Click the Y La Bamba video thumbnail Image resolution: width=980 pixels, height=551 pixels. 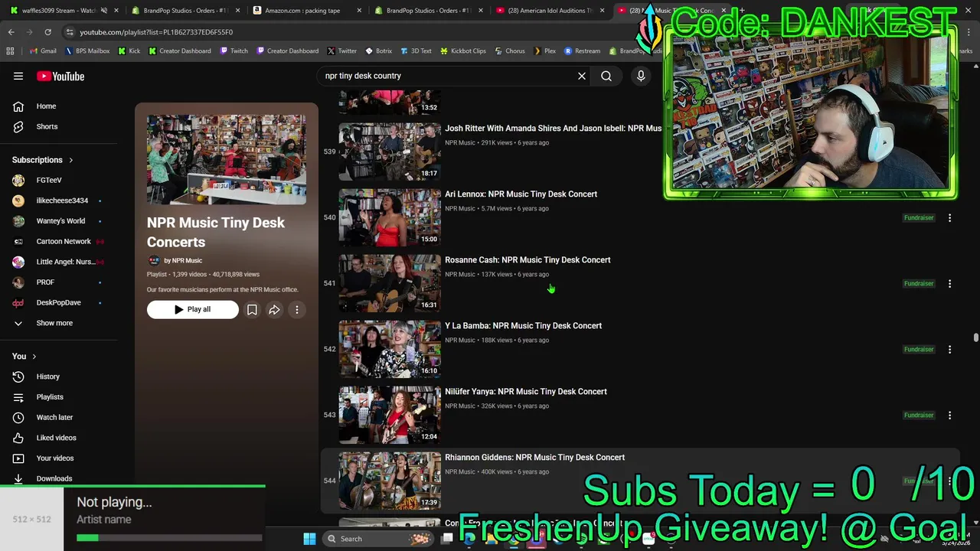pyautogui.click(x=390, y=349)
